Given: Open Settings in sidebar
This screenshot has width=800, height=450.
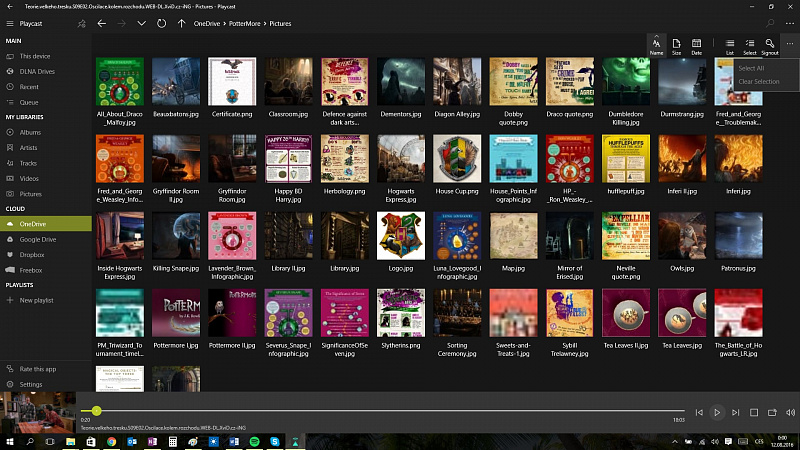Looking at the screenshot, I should (46, 384).
